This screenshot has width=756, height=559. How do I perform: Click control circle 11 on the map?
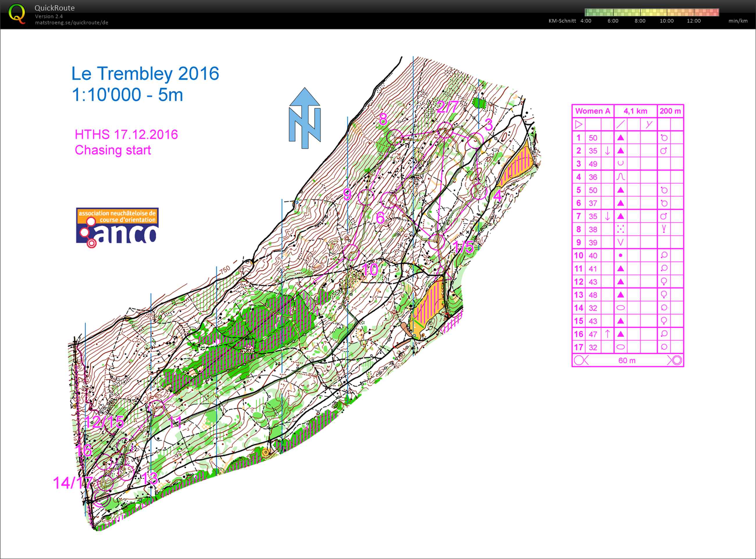pos(157,408)
